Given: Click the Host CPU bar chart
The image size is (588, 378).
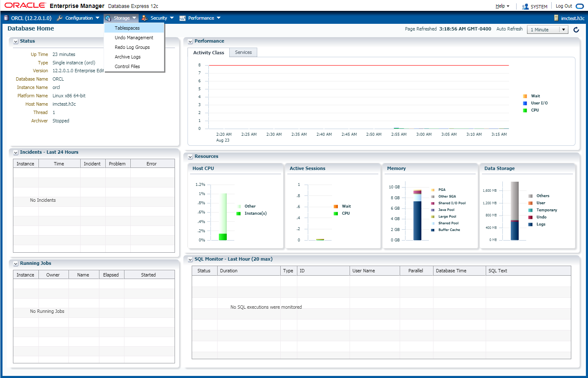Looking at the screenshot, I should pyautogui.click(x=223, y=217).
